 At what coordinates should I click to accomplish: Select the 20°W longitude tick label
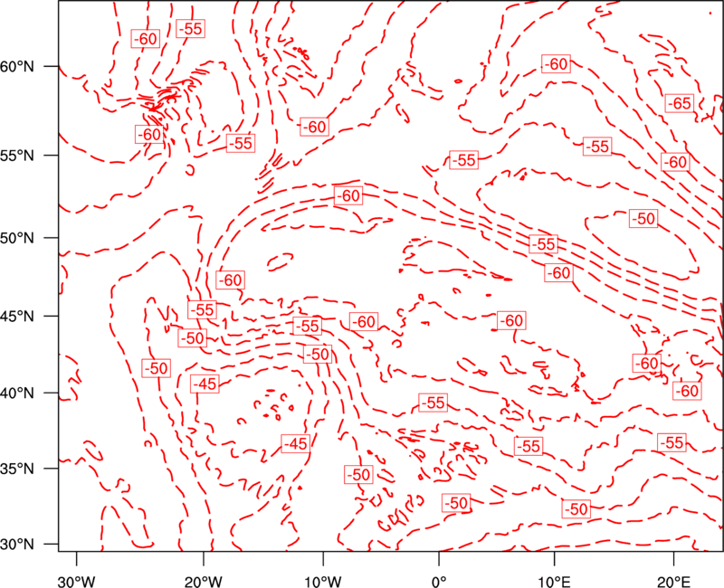pyautogui.click(x=203, y=581)
